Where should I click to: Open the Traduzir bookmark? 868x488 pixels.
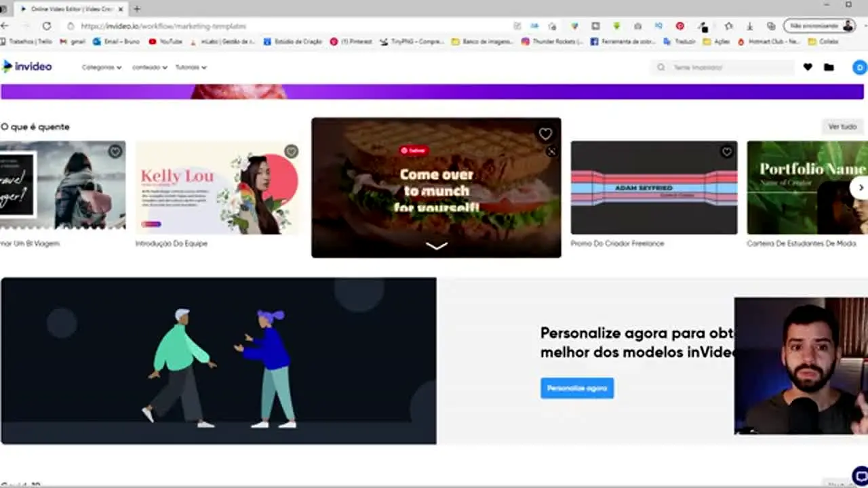679,41
